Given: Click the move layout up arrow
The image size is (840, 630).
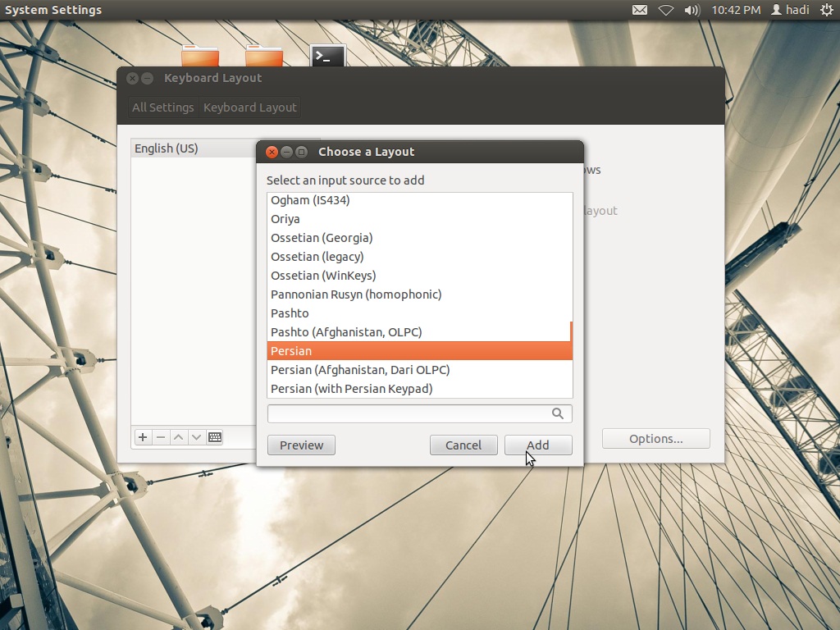Looking at the screenshot, I should 179,437.
